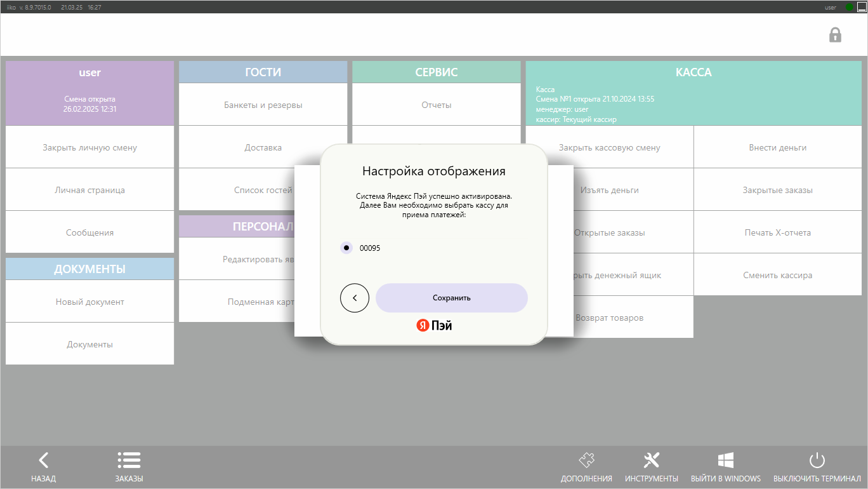The image size is (868, 489).
Task: Click Выйти в Windows icon
Action: click(x=725, y=461)
